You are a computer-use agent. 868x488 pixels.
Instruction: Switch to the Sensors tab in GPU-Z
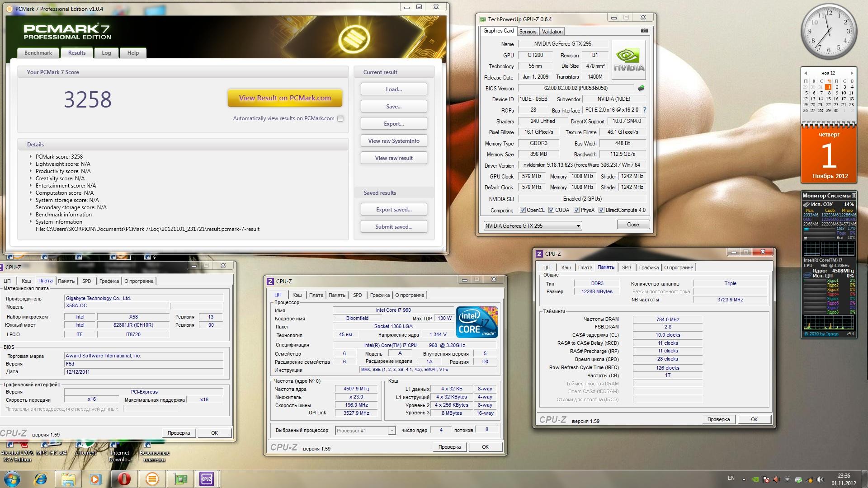pyautogui.click(x=528, y=31)
